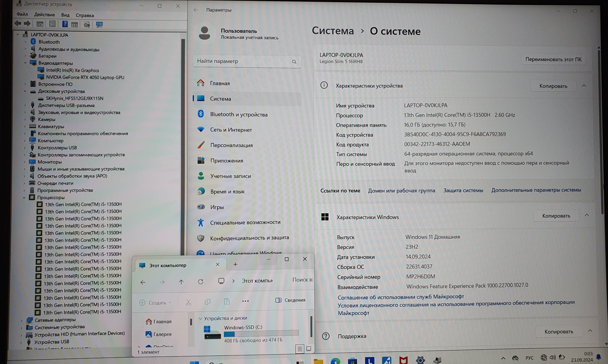Viewport: 608px width, 364px height.
Task: Collapse the Видеоадаптеры tree node
Action: (x=25, y=63)
